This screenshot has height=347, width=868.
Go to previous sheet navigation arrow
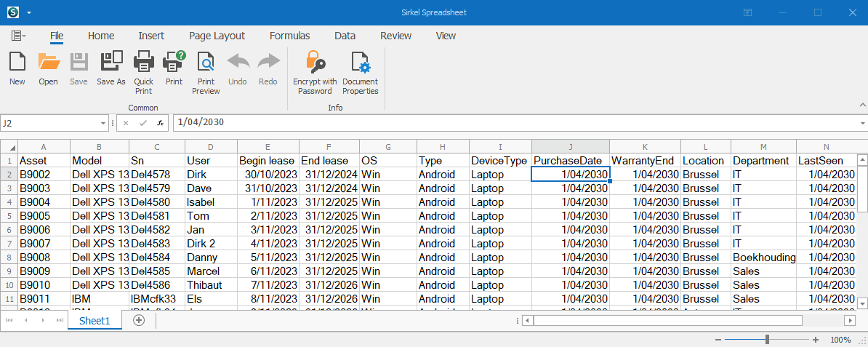[x=27, y=320]
